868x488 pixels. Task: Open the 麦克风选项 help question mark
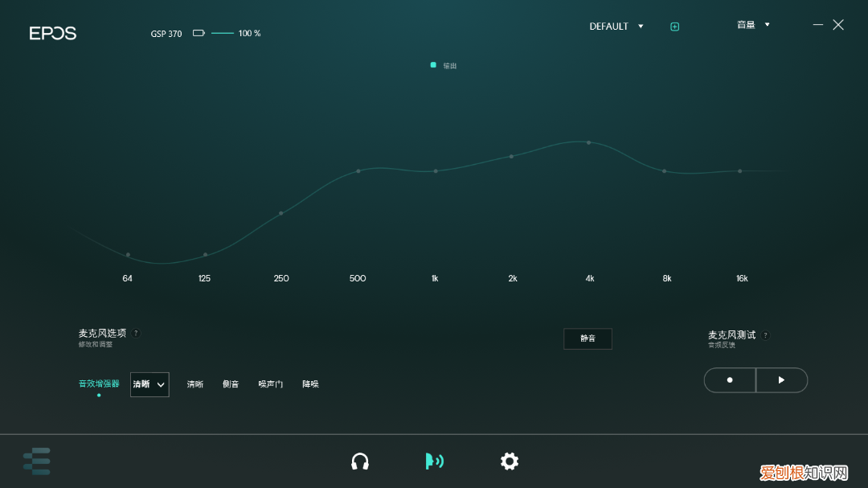[135, 332]
